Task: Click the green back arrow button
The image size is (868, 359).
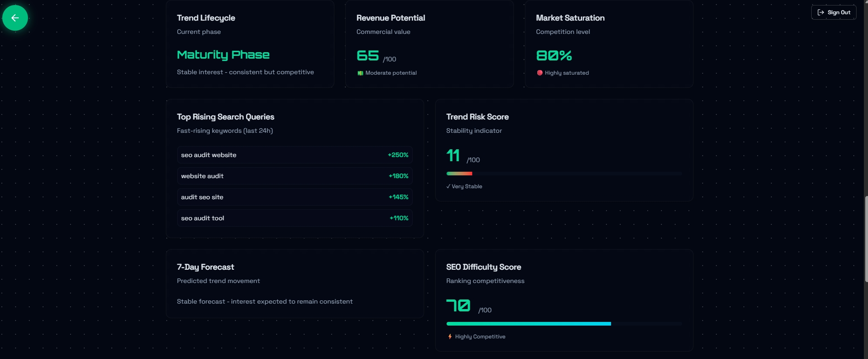Action: point(15,18)
